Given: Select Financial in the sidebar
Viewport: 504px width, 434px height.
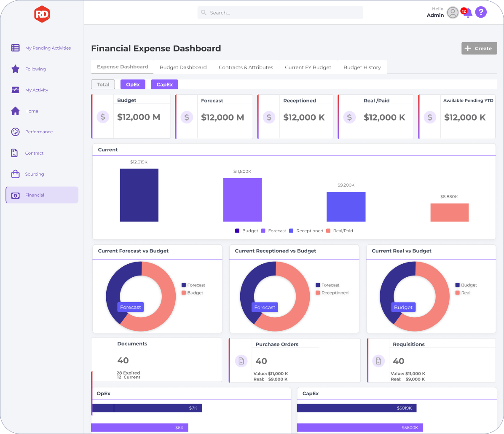Looking at the screenshot, I should coord(42,195).
